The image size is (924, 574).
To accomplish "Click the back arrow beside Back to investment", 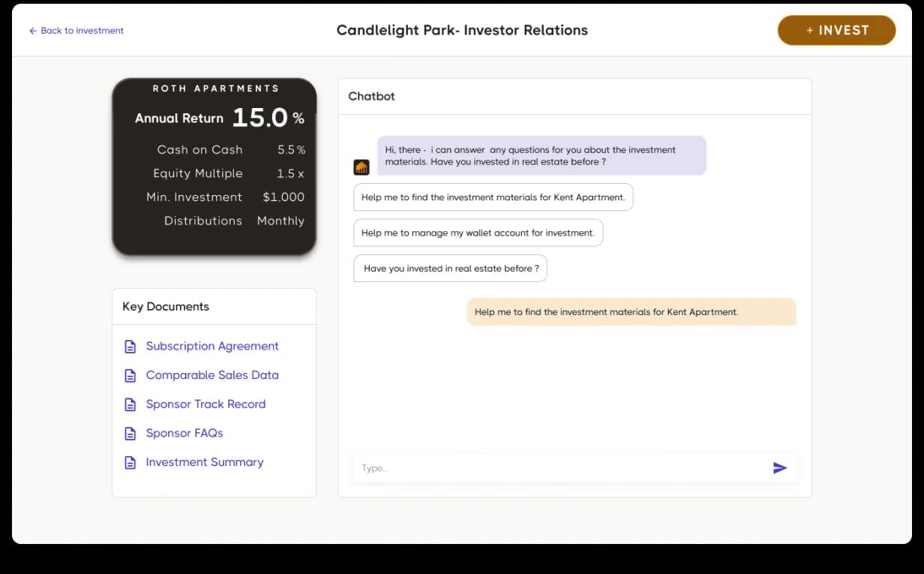I will tap(32, 31).
